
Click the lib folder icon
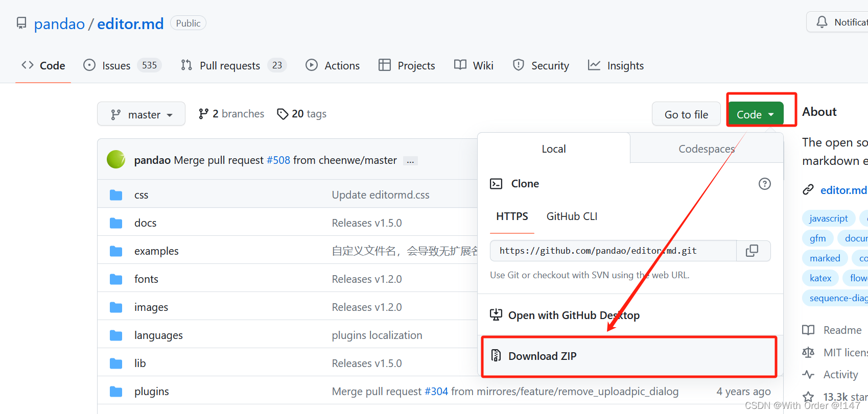click(116, 363)
